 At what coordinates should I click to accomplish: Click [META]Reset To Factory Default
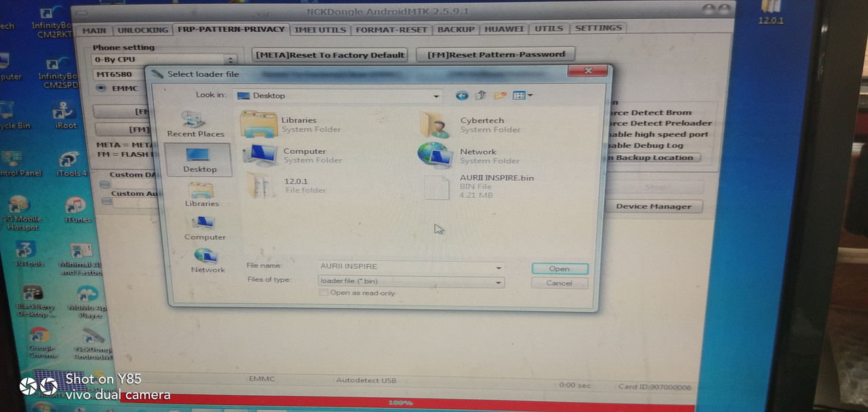[x=330, y=55]
